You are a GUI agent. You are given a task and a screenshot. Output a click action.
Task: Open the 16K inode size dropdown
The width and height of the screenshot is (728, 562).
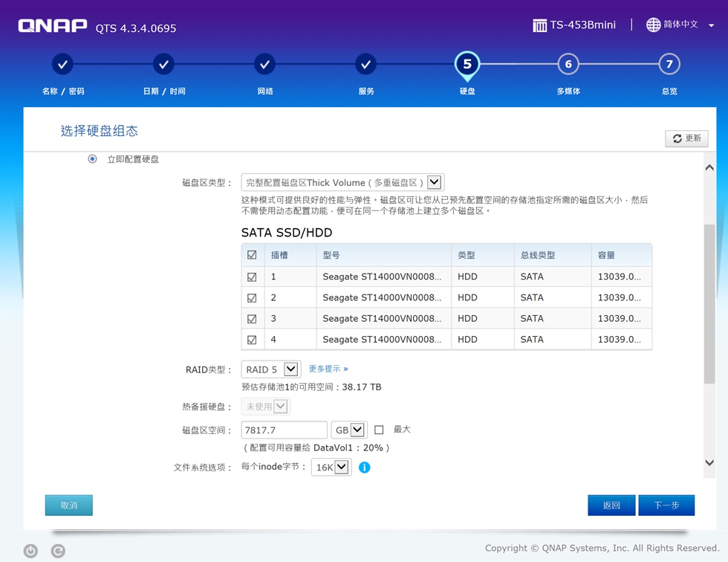click(x=340, y=467)
